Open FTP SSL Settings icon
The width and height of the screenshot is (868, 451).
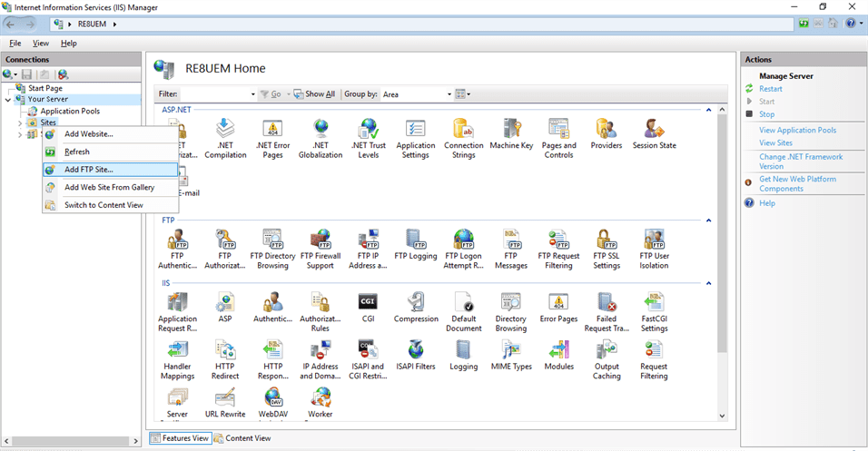point(607,249)
